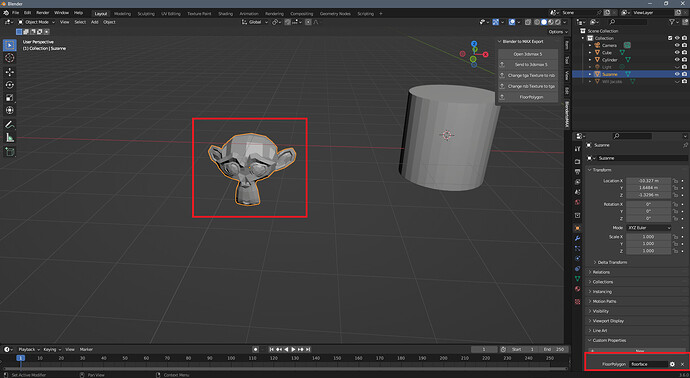
Task: Lock the Location X field
Action: pyautogui.click(x=675, y=181)
